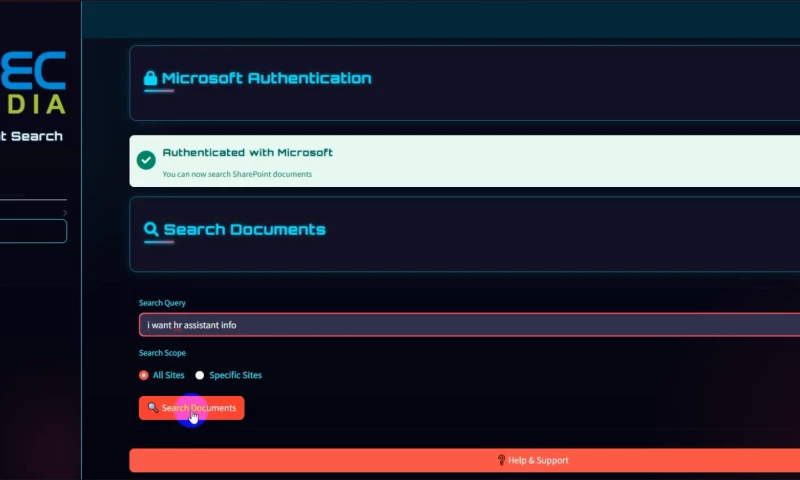The height and width of the screenshot is (480, 800).
Task: Click the empty sidebar input box
Action: [x=33, y=231]
